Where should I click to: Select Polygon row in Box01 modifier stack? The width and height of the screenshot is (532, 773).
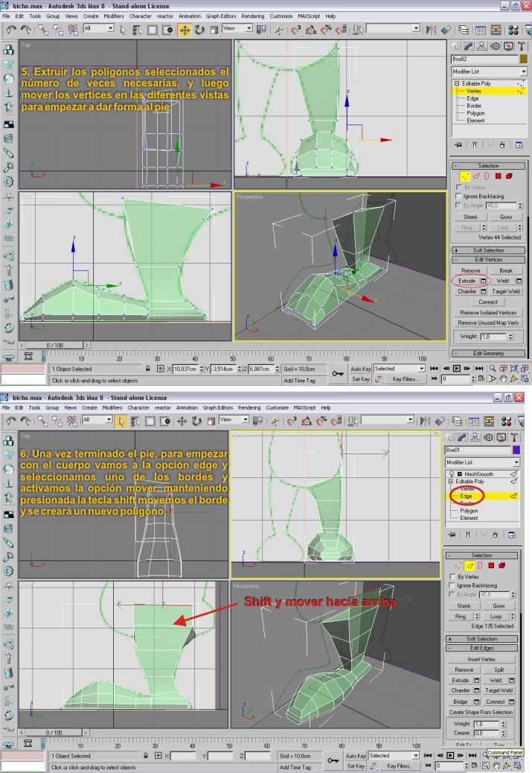pyautogui.click(x=469, y=511)
